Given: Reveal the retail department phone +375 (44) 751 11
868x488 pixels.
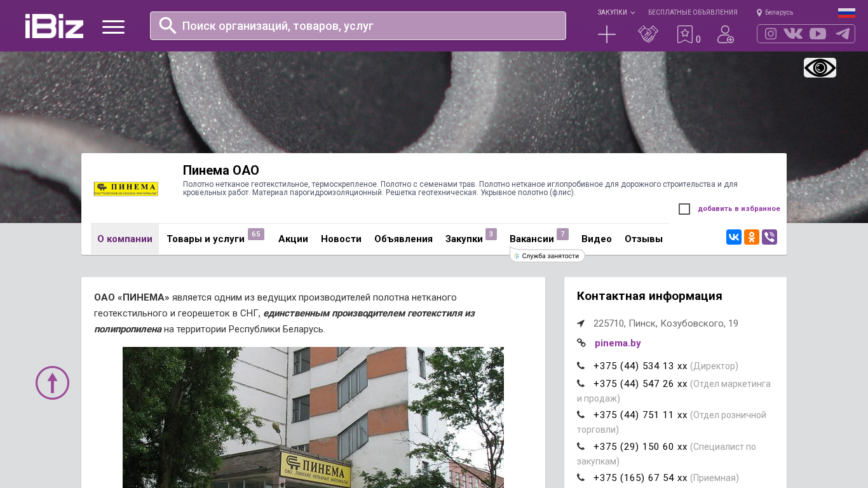Looking at the screenshot, I should (641, 415).
